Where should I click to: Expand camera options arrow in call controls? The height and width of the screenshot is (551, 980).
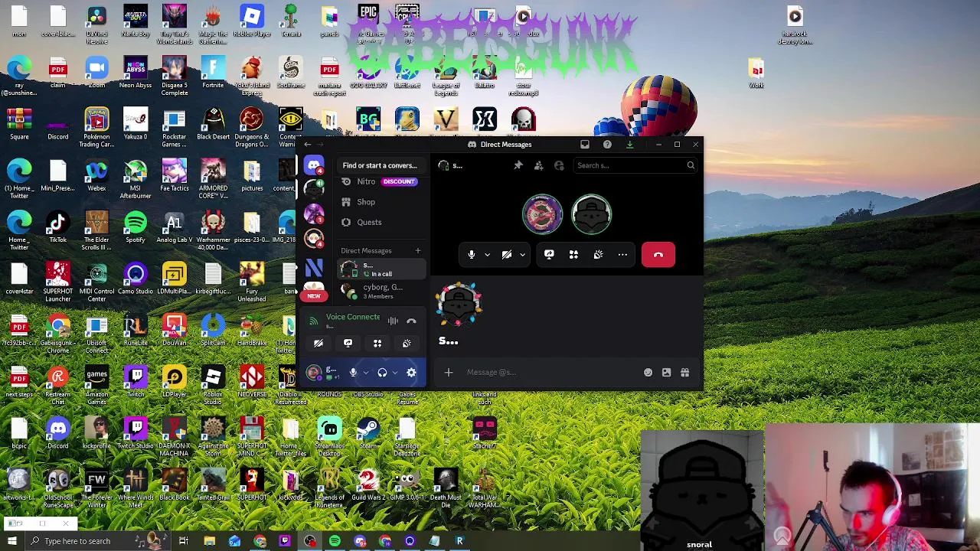pyautogui.click(x=523, y=255)
